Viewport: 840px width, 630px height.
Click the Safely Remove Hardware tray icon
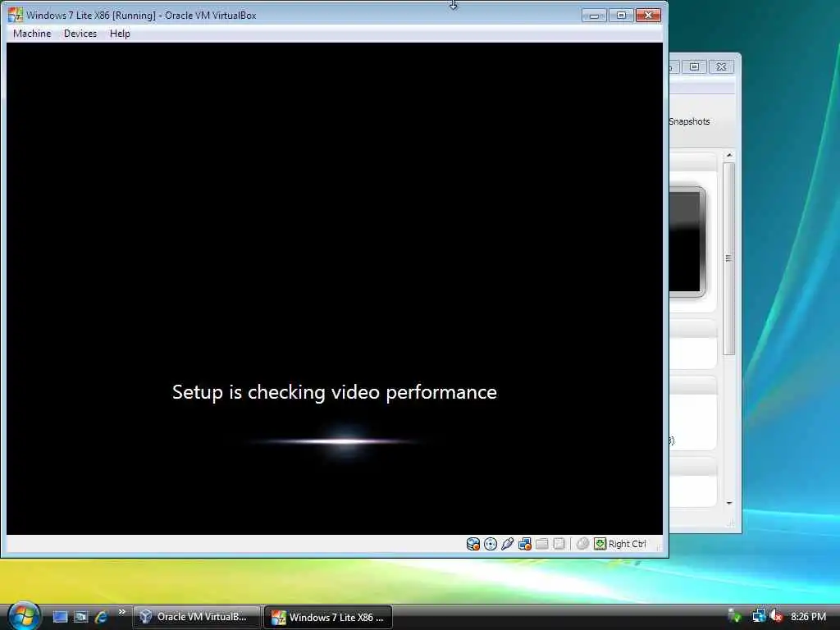click(x=735, y=617)
